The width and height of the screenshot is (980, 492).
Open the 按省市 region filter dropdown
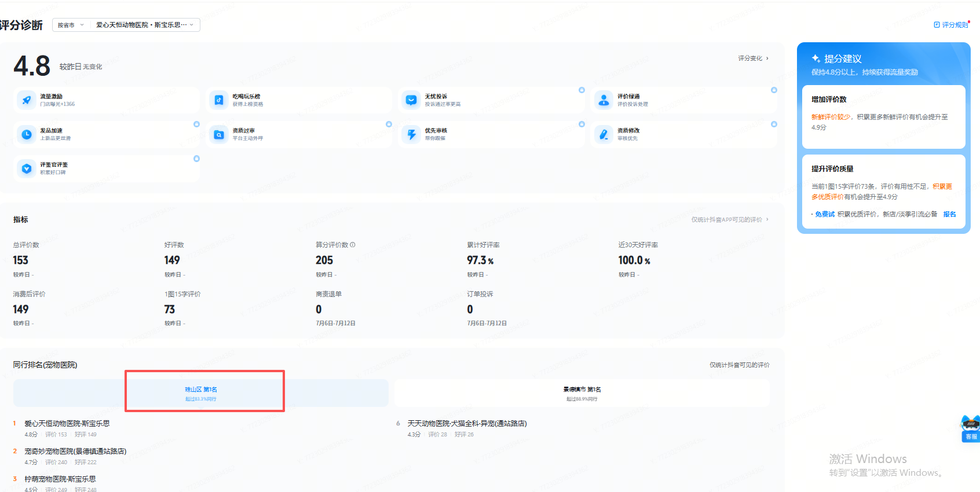pyautogui.click(x=71, y=25)
